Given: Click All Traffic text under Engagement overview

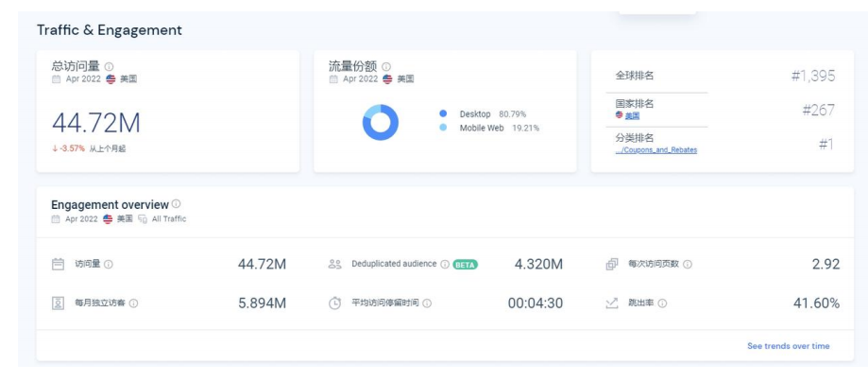Looking at the screenshot, I should click(169, 219).
